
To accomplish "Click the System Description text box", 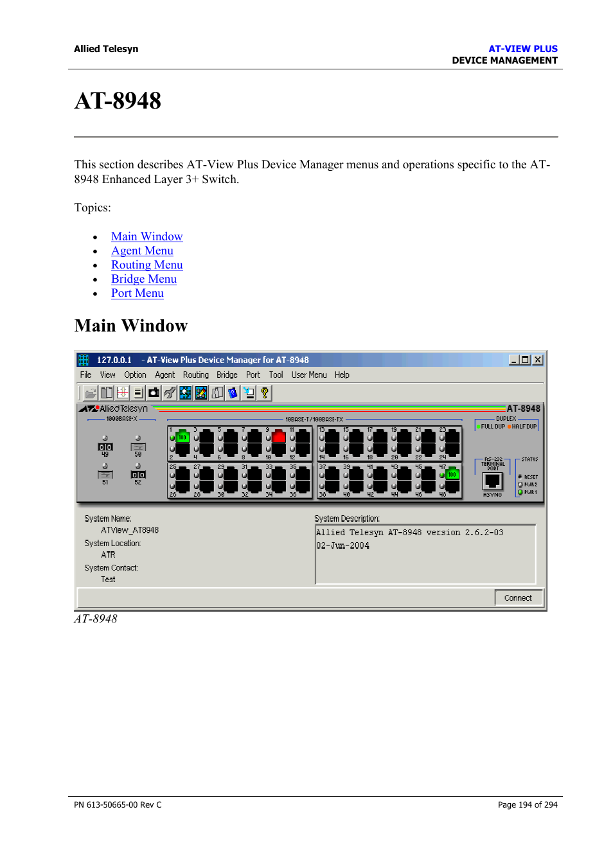I will pyautogui.click(x=425, y=554).
